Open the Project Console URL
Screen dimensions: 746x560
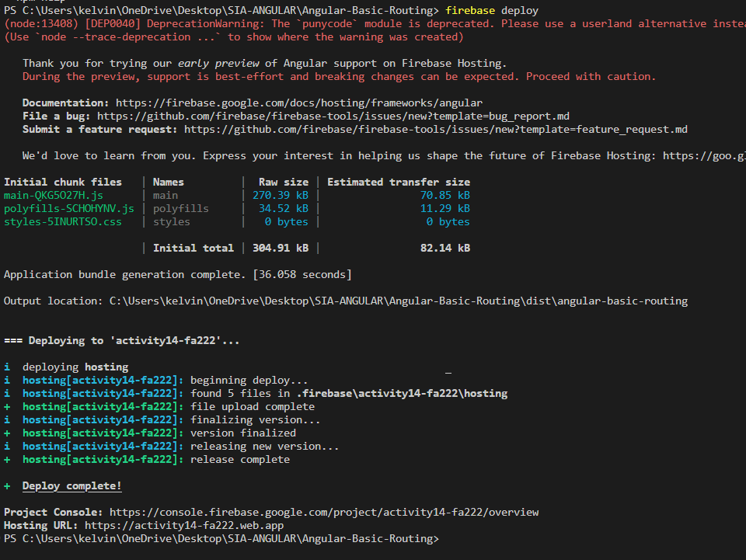[x=324, y=512]
